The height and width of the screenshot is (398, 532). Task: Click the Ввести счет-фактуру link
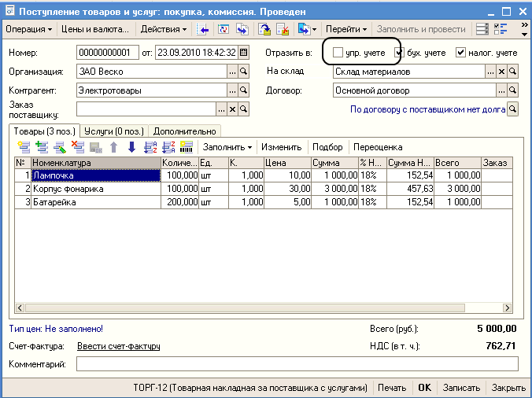pos(118,346)
